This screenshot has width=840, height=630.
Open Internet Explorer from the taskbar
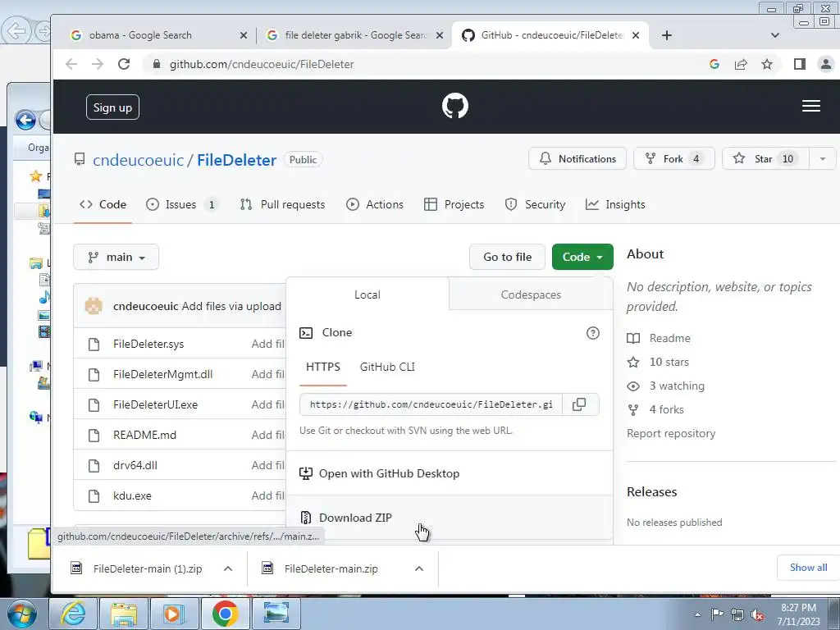click(73, 614)
